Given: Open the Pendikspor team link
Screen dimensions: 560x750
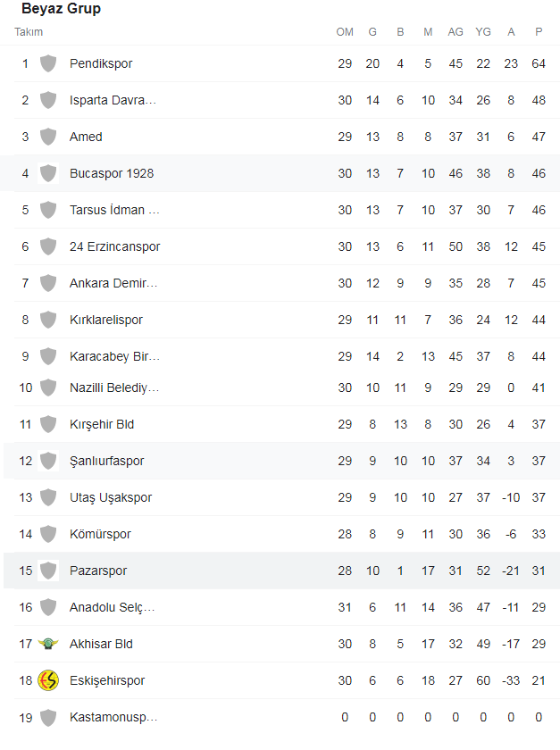Looking at the screenshot, I should pos(101,63).
